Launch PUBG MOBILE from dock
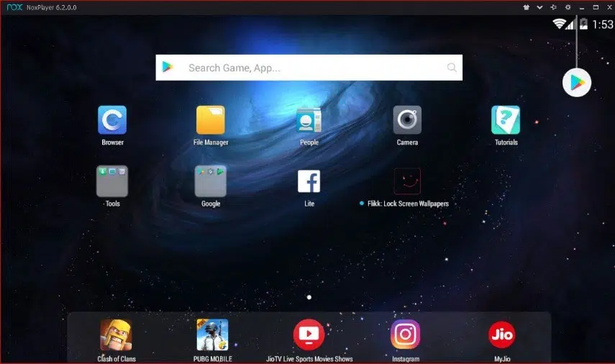The image size is (615, 364). point(212,335)
